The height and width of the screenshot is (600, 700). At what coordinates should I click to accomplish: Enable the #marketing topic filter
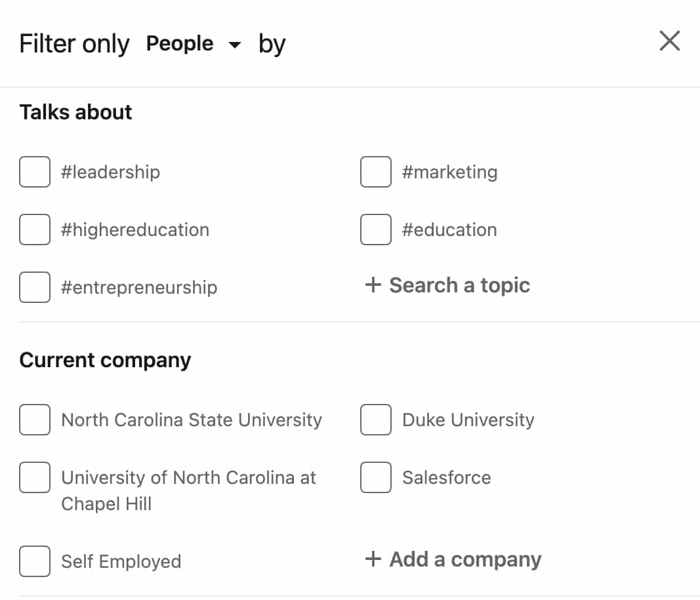(376, 172)
